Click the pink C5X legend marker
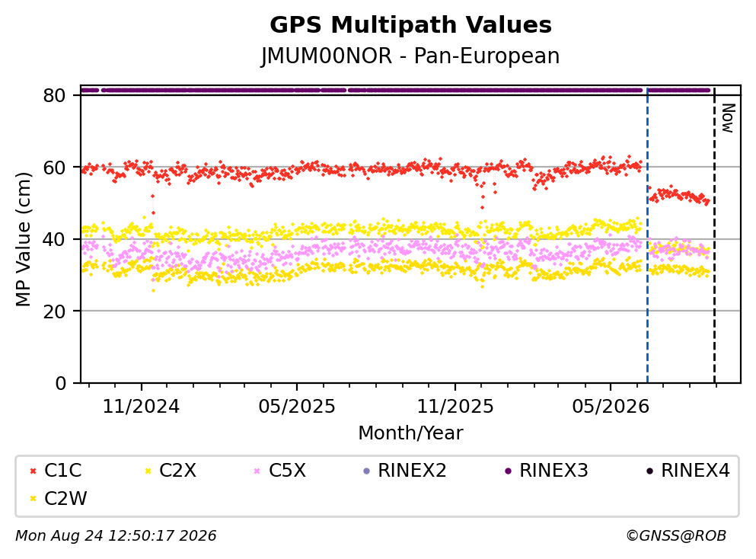The width and height of the screenshot is (756, 559). pyautogui.click(x=257, y=471)
